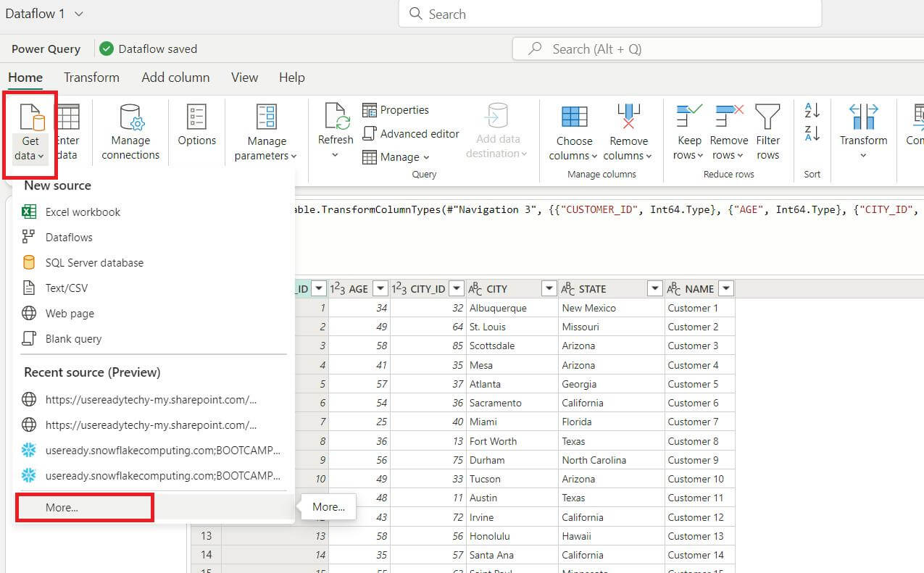Click the New Mexico cell
The height and width of the screenshot is (573, 924).
click(612, 308)
